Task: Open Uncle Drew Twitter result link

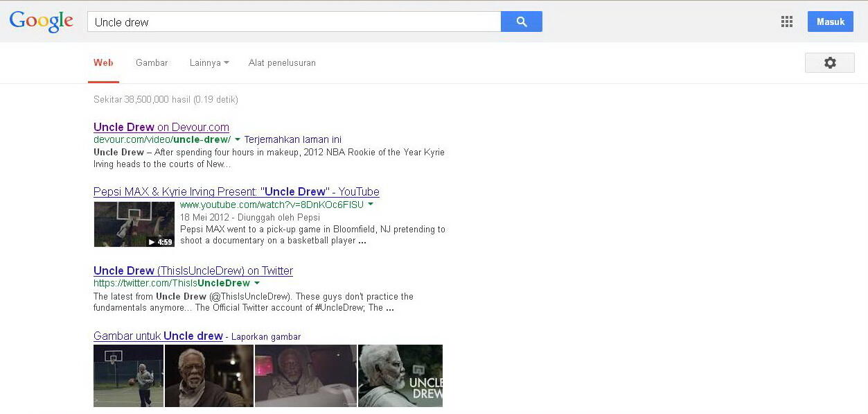Action: click(x=193, y=270)
